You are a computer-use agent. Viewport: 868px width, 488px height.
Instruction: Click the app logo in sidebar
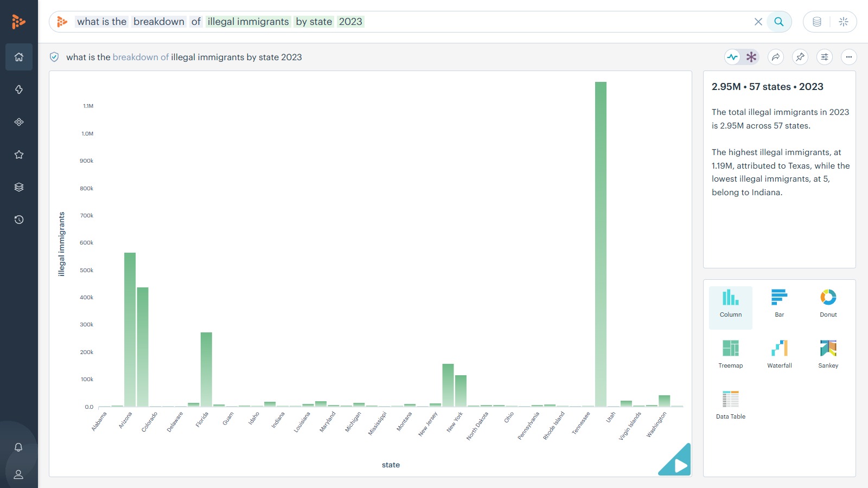pos(18,22)
